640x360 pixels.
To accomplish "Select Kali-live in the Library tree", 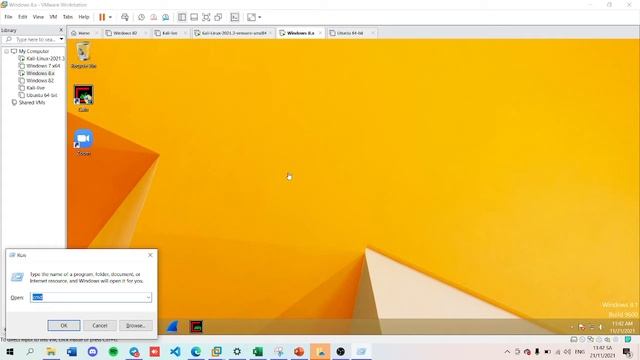I will click(x=32, y=88).
